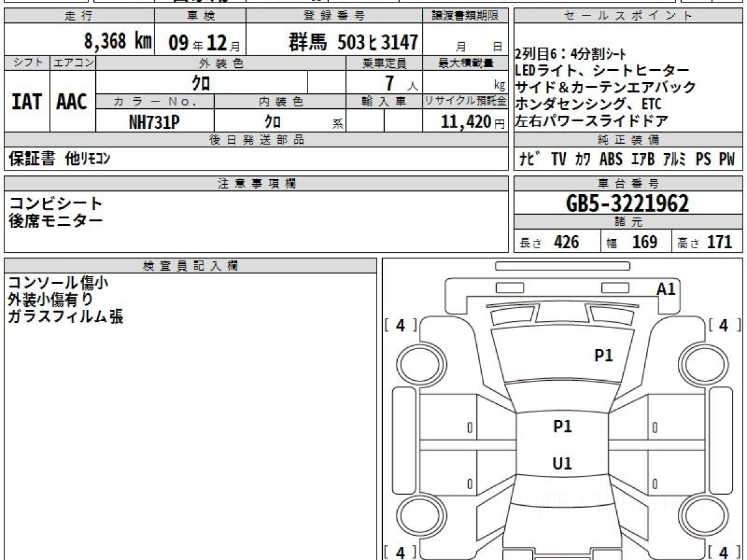The height and width of the screenshot is (560, 747).
Task: Select the ABS equipment label
Action: (611, 159)
